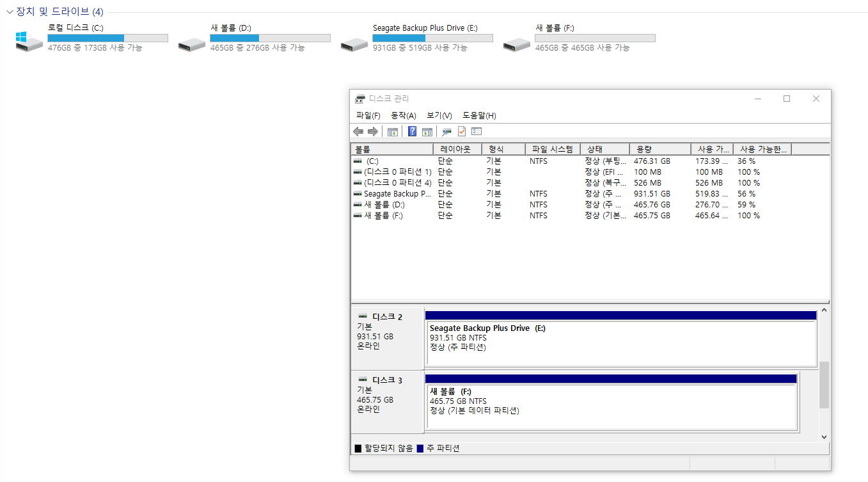The width and height of the screenshot is (868, 482).
Task: Click the 59 % free percentage cell
Action: [746, 205]
